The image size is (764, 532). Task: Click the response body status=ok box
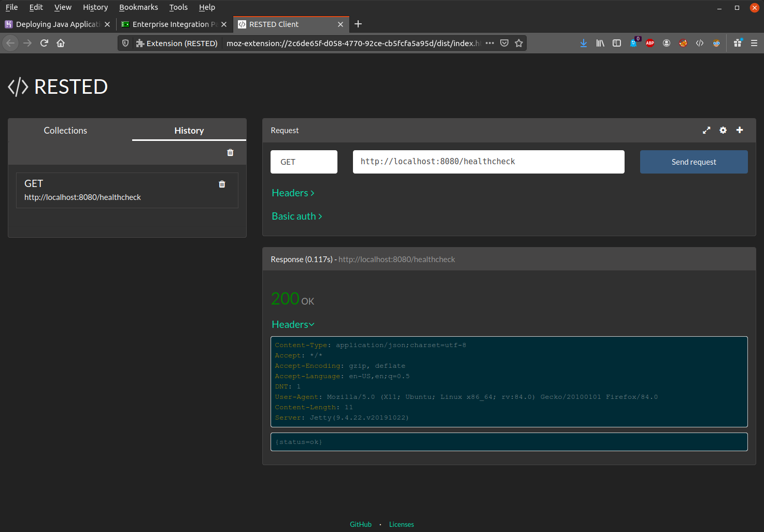point(509,442)
